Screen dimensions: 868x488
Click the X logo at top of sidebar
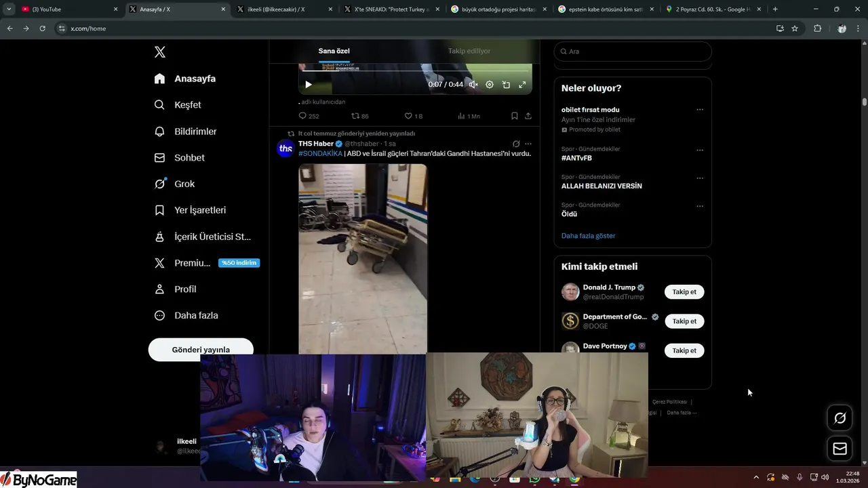159,52
